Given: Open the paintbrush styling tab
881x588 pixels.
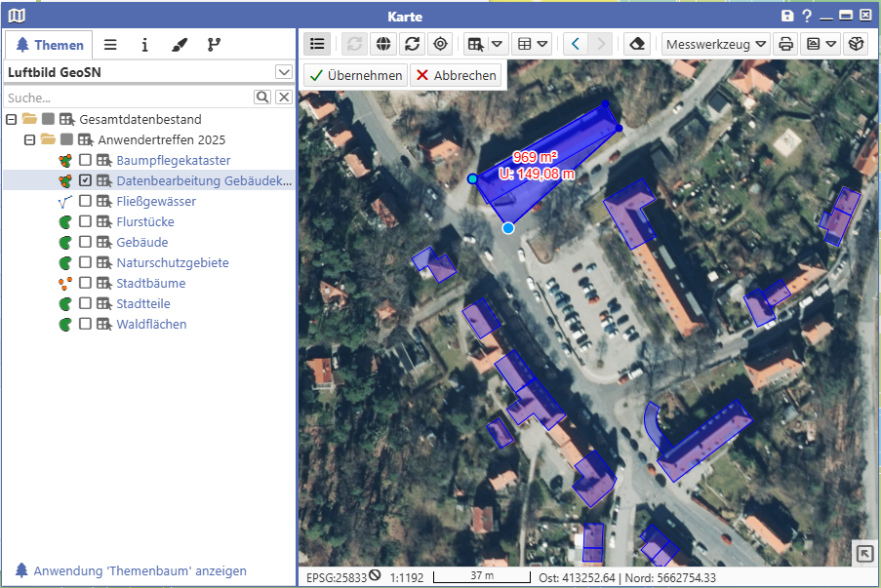Looking at the screenshot, I should [x=179, y=45].
